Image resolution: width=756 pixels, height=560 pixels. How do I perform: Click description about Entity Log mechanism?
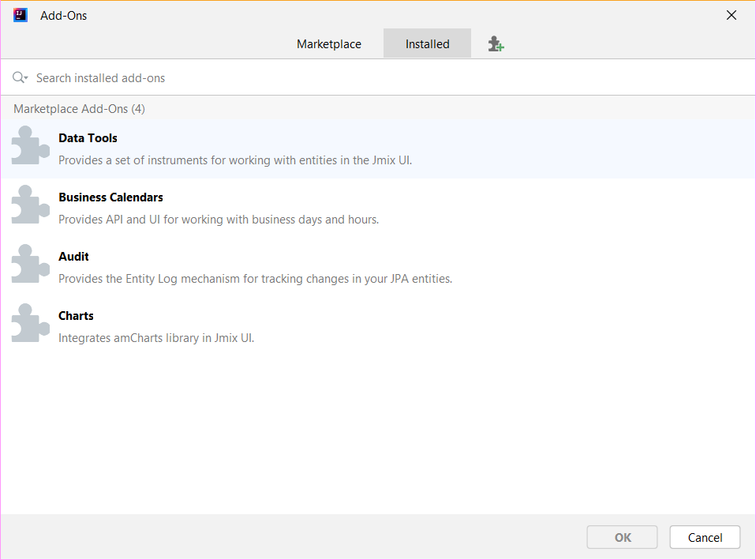pos(255,279)
